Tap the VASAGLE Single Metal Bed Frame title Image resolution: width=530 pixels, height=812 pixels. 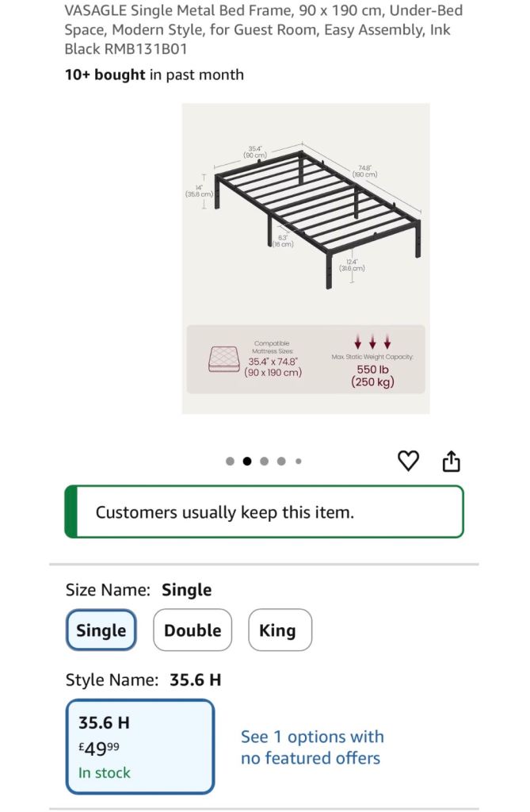tap(264, 29)
